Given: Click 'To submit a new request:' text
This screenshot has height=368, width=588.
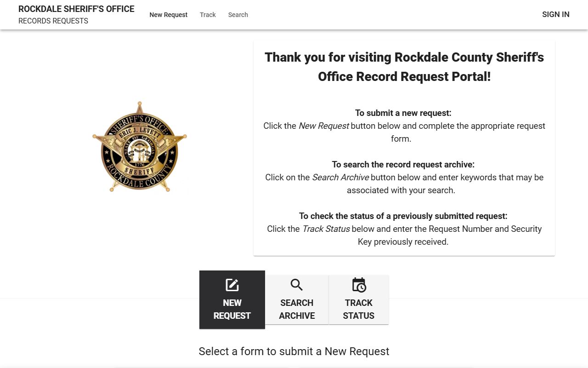Looking at the screenshot, I should (403, 113).
